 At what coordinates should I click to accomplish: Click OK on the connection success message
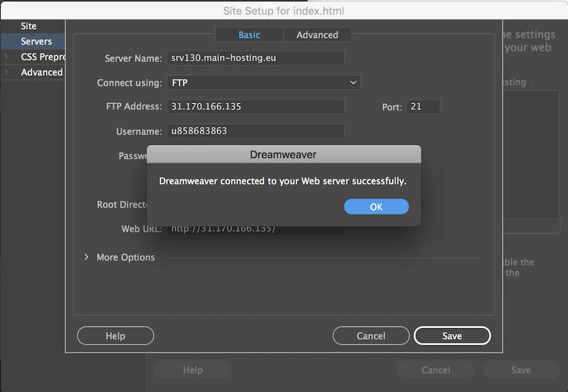(376, 206)
